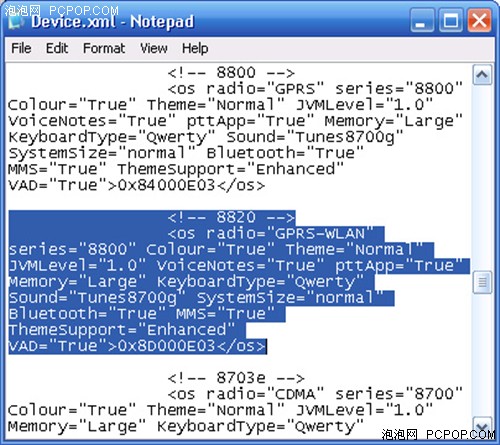Close the Device.xml Notepad window

click(x=479, y=20)
